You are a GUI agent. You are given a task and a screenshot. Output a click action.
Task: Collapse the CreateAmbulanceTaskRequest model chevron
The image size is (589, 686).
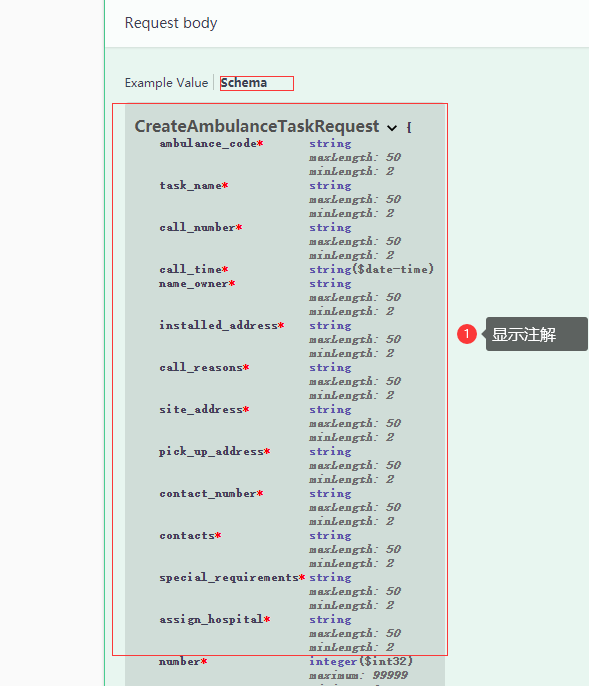(x=392, y=128)
